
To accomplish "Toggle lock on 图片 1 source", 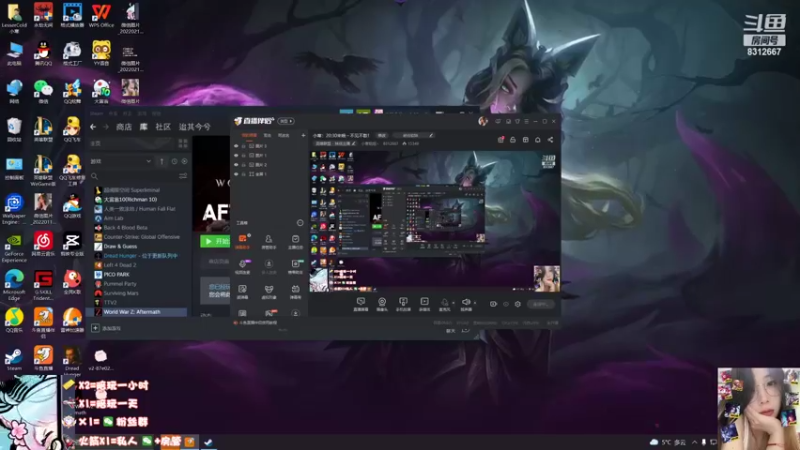I will pyautogui.click(x=243, y=155).
